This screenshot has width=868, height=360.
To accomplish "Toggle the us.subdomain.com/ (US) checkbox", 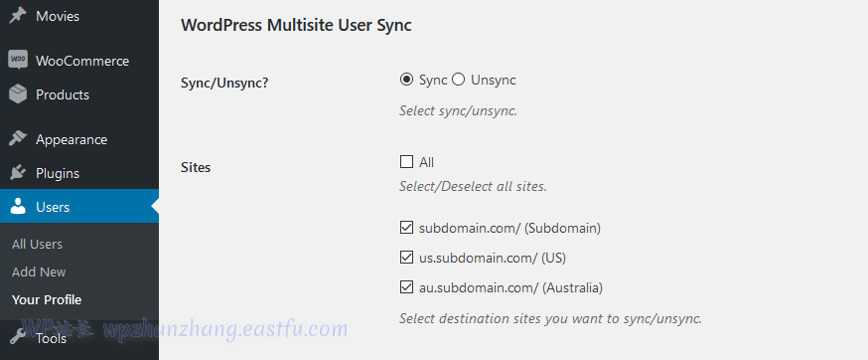I will 406,258.
